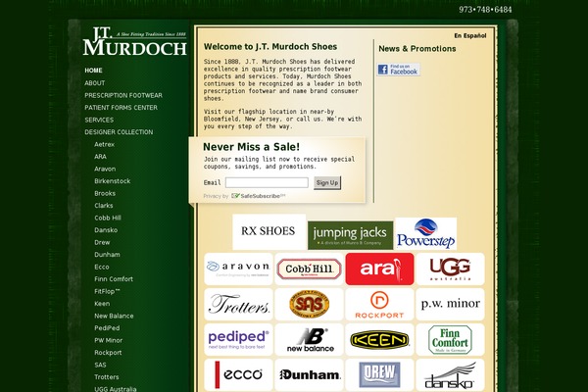
Task: Click the Rockport logo tile
Action: point(378,304)
